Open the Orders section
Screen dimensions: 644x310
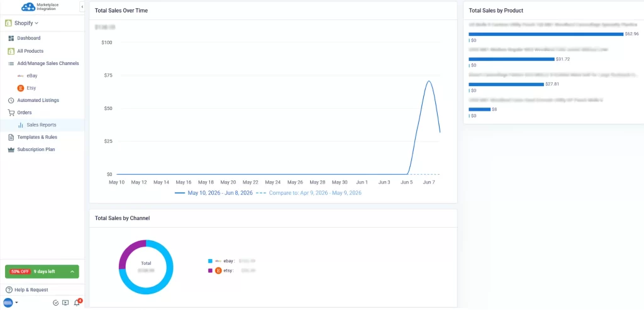(x=25, y=113)
